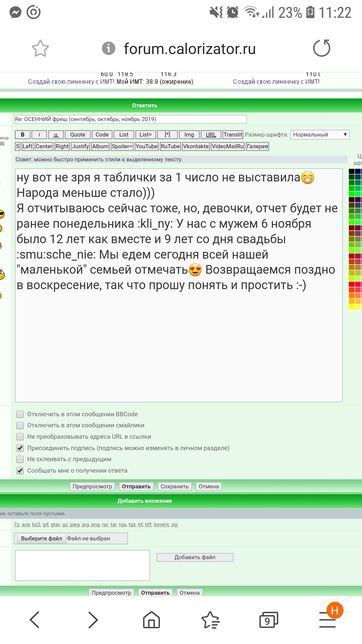
Task: Pick the bright red font color swatch
Action: pyautogui.click(x=352, y=284)
